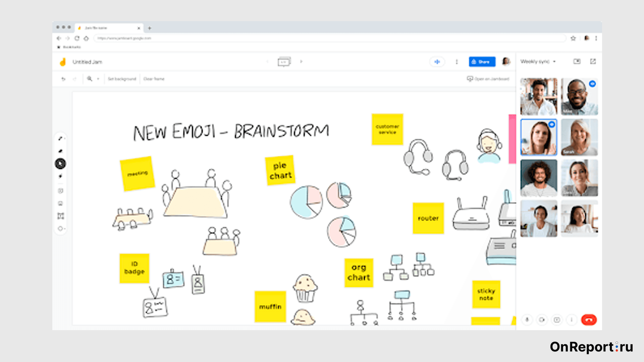Select the marker tool in sidebar
The height and width of the screenshot is (362, 644).
pyautogui.click(x=61, y=151)
